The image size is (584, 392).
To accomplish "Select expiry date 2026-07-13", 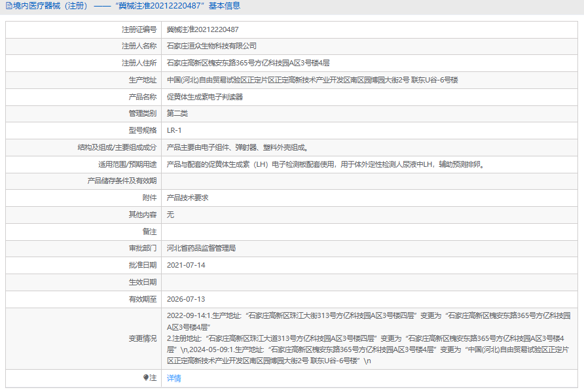I will pos(186,299).
